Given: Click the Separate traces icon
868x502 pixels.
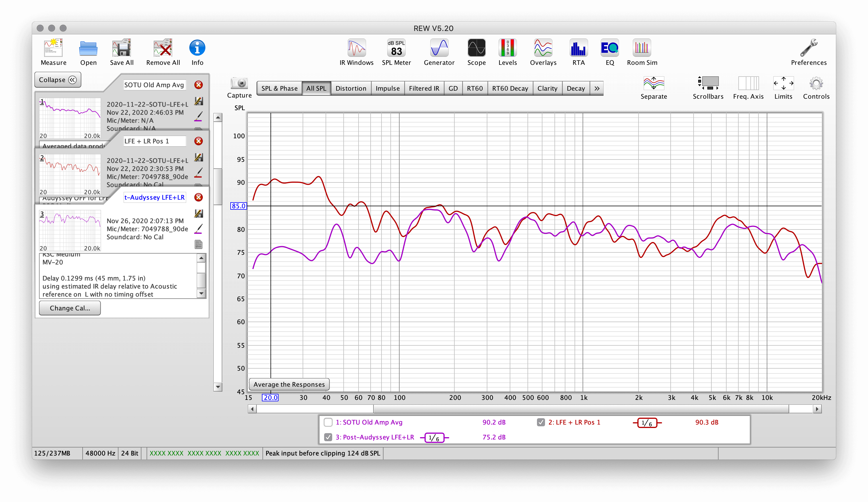Looking at the screenshot, I should 654,83.
